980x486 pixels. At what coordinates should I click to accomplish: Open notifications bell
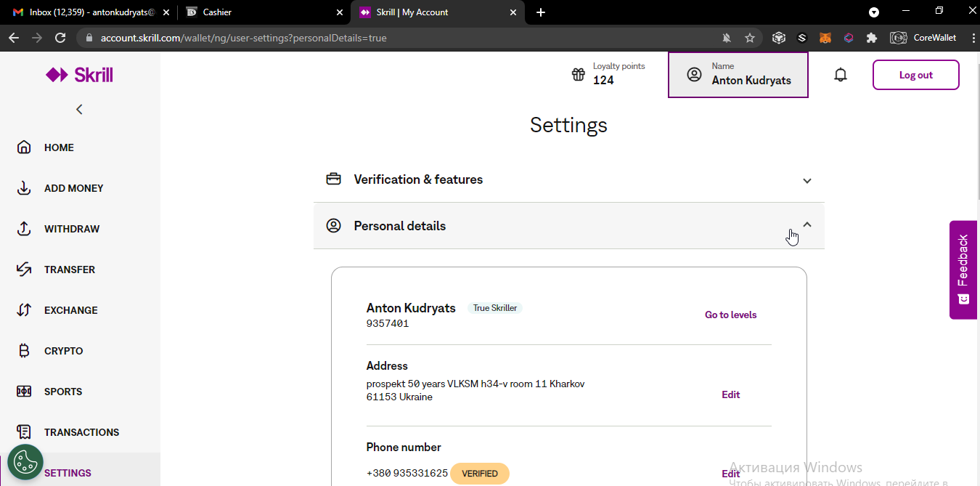(841, 75)
